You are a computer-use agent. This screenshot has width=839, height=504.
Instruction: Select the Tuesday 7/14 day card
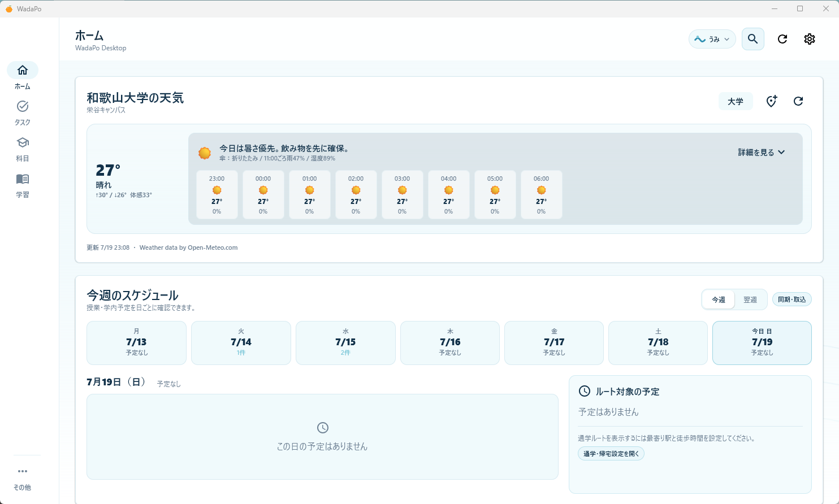(x=241, y=343)
